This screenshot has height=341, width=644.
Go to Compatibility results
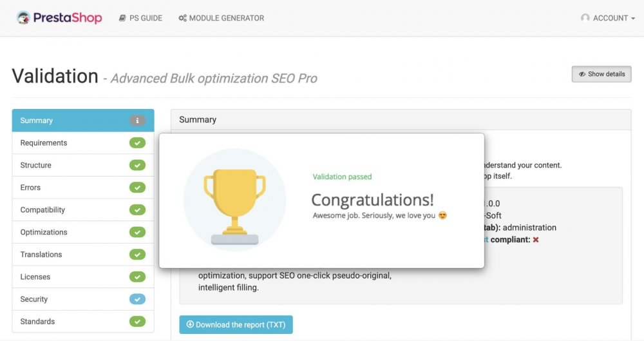tap(83, 209)
